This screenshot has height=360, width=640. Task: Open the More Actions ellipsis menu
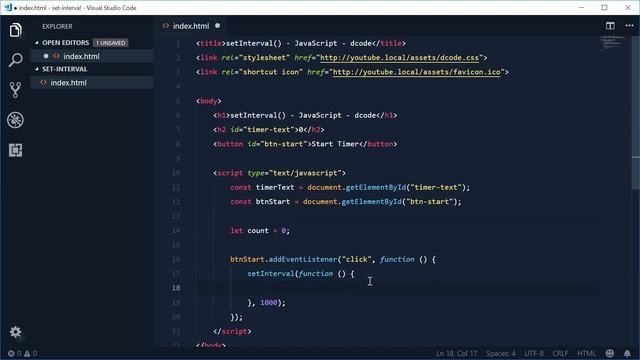(629, 26)
